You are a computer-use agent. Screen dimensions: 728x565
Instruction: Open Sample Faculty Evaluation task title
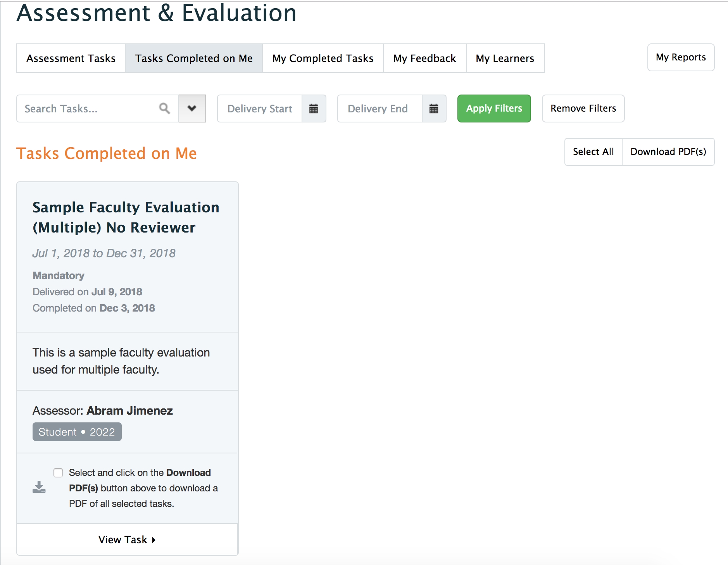126,217
